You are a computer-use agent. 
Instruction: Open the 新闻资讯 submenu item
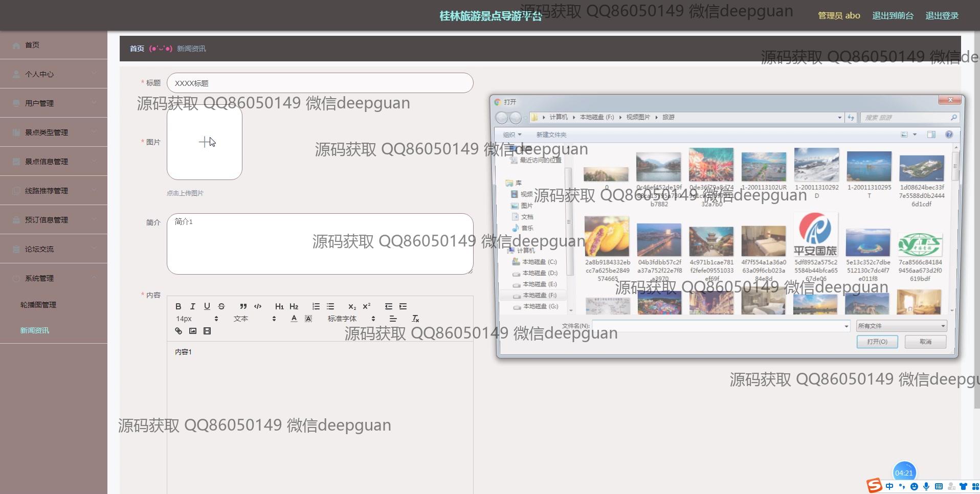point(54,330)
